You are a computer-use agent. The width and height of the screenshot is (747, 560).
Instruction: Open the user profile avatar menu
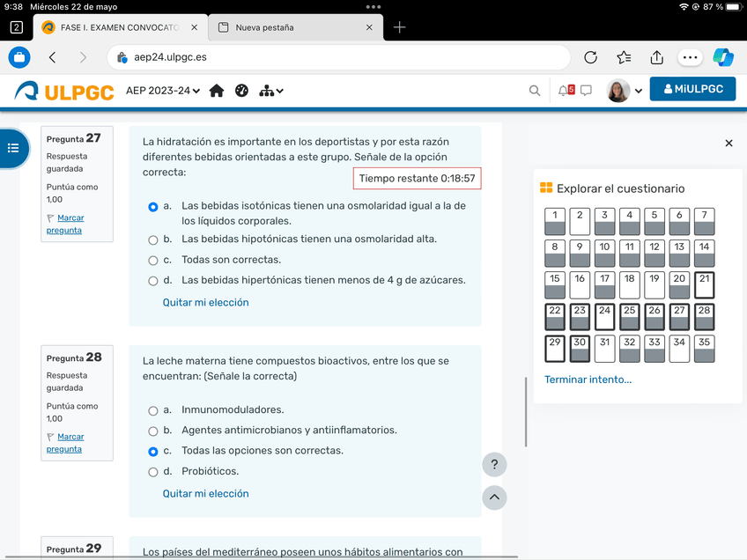625,91
